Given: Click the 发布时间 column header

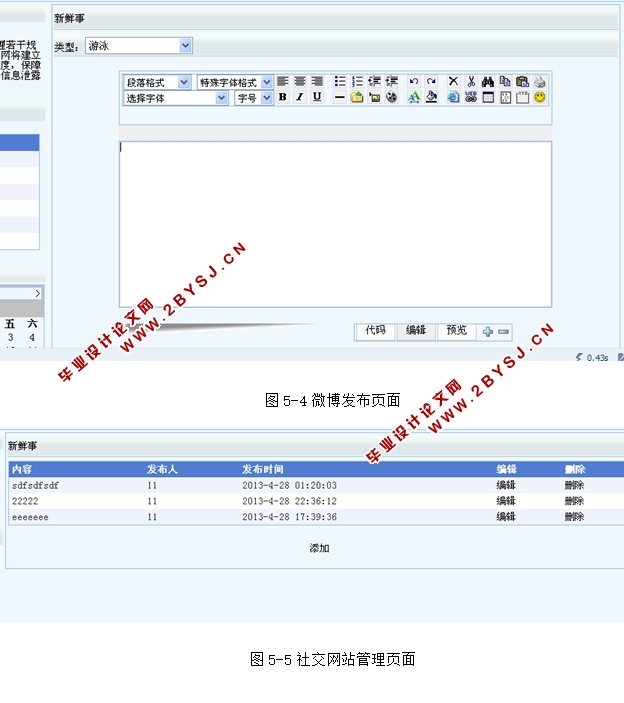Looking at the screenshot, I should pyautogui.click(x=263, y=469).
